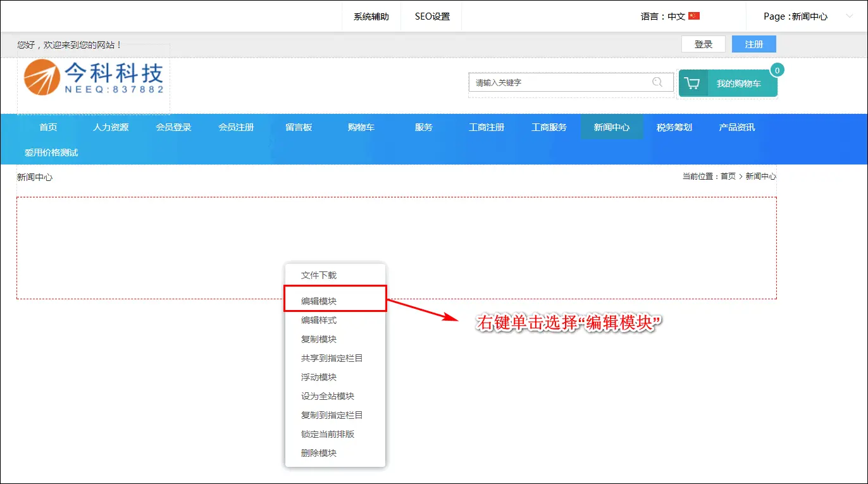Go to 首页 navigation tab
Screen dimensions: 868x484
[x=48, y=127]
